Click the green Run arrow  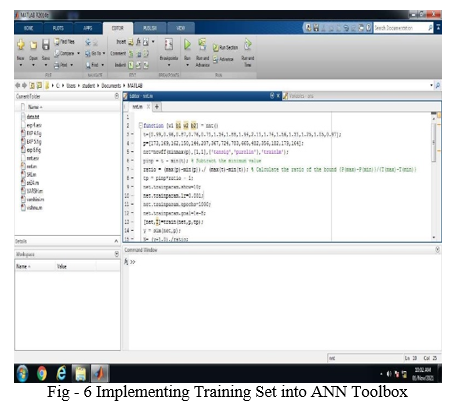(187, 44)
